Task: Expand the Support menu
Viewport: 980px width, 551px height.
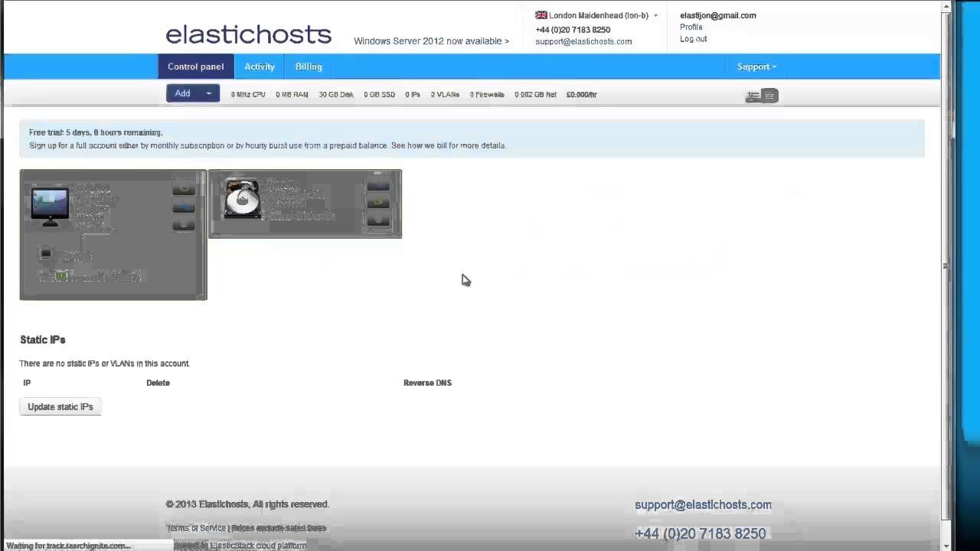Action: (756, 67)
